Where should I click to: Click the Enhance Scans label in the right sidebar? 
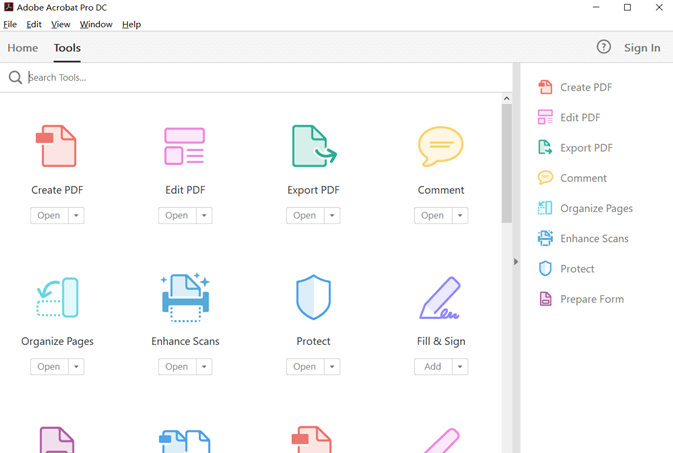594,238
